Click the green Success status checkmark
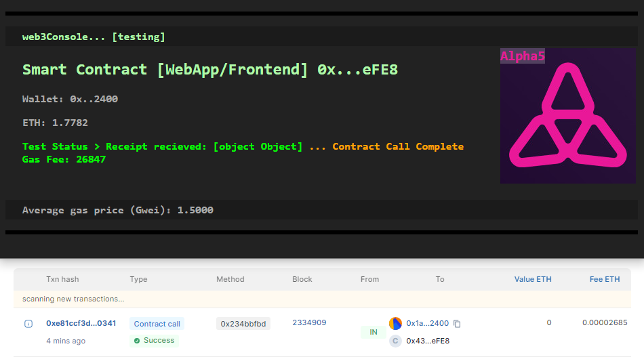The width and height of the screenshot is (644, 357). click(137, 341)
